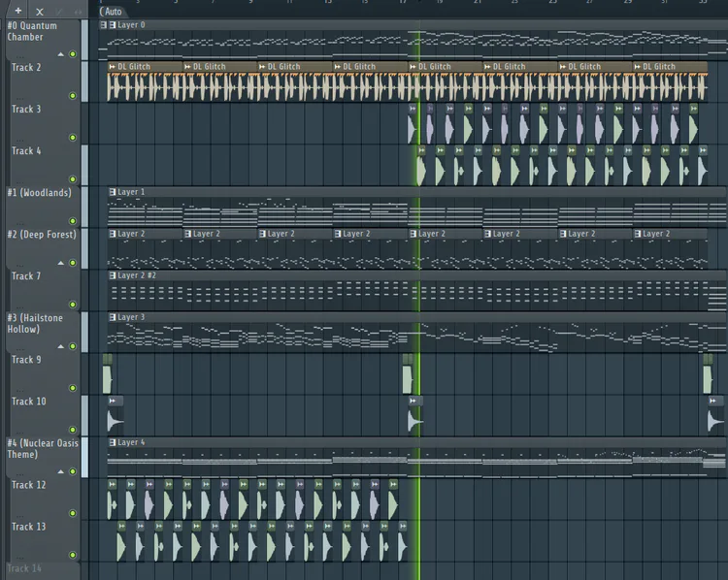Screen dimensions: 728x580
Task: Click the dimmed slash icon after the X
Action: click(x=59, y=12)
